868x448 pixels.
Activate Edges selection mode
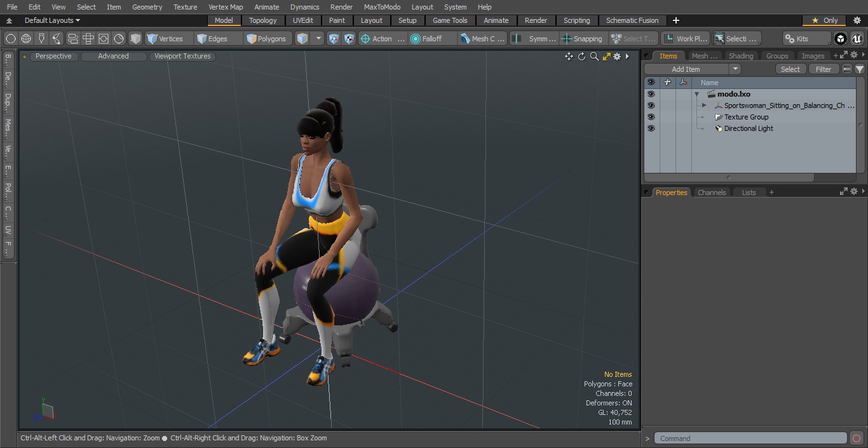(x=218, y=39)
